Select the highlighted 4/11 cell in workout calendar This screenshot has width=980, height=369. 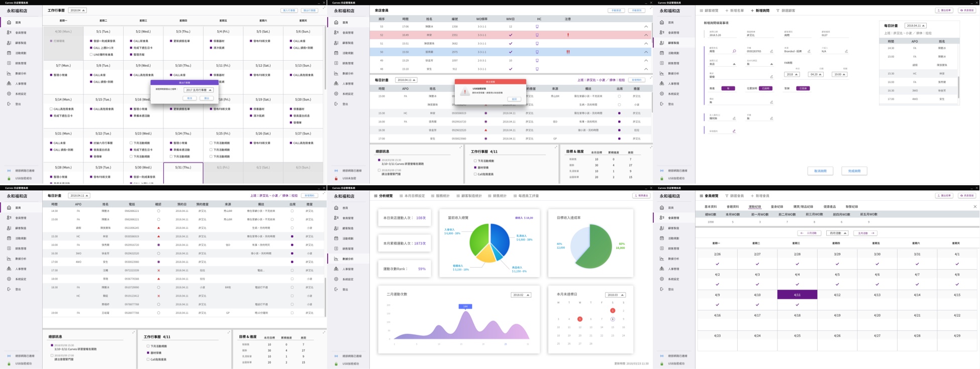coord(797,295)
